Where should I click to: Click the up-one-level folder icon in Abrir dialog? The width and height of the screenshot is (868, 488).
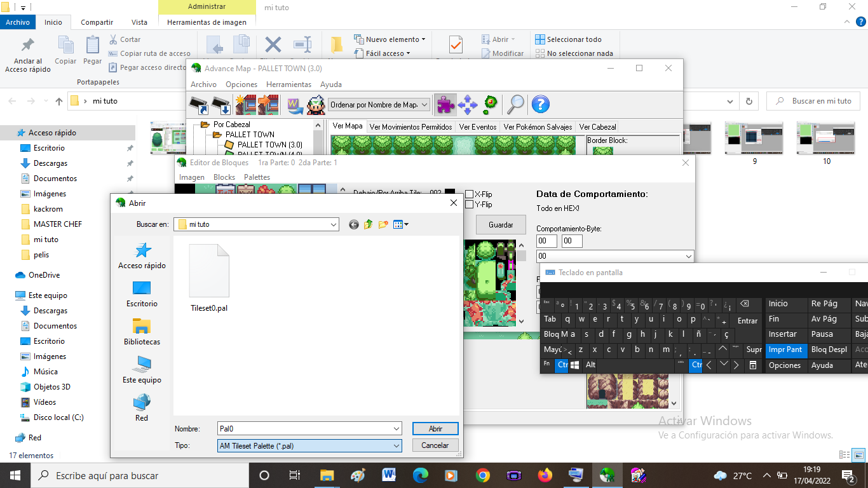pos(369,224)
